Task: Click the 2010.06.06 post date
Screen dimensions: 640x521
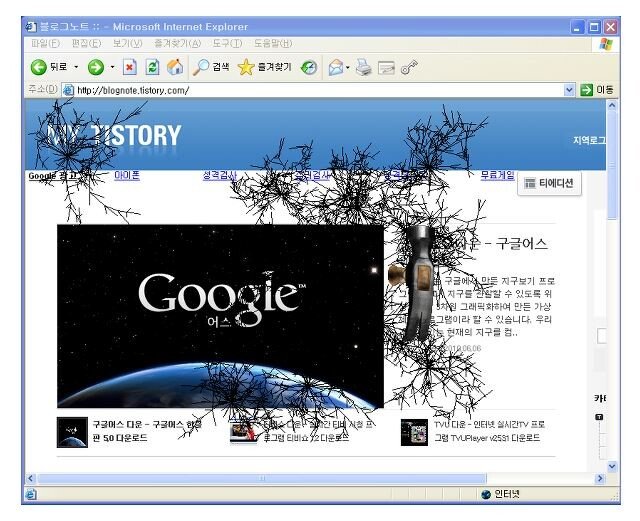Action: tap(462, 348)
